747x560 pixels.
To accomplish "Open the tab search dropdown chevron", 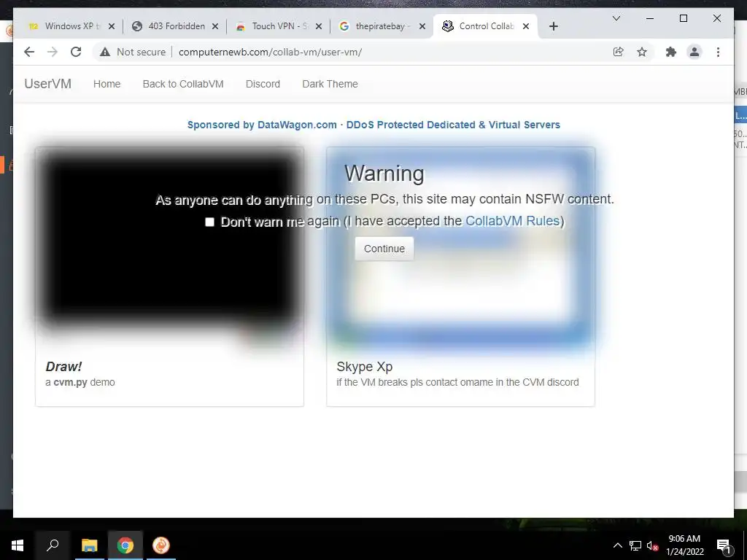I will coord(616,18).
